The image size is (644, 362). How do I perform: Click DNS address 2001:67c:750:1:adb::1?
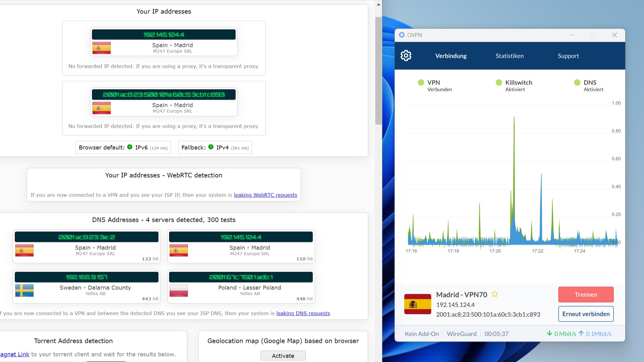[241, 277]
